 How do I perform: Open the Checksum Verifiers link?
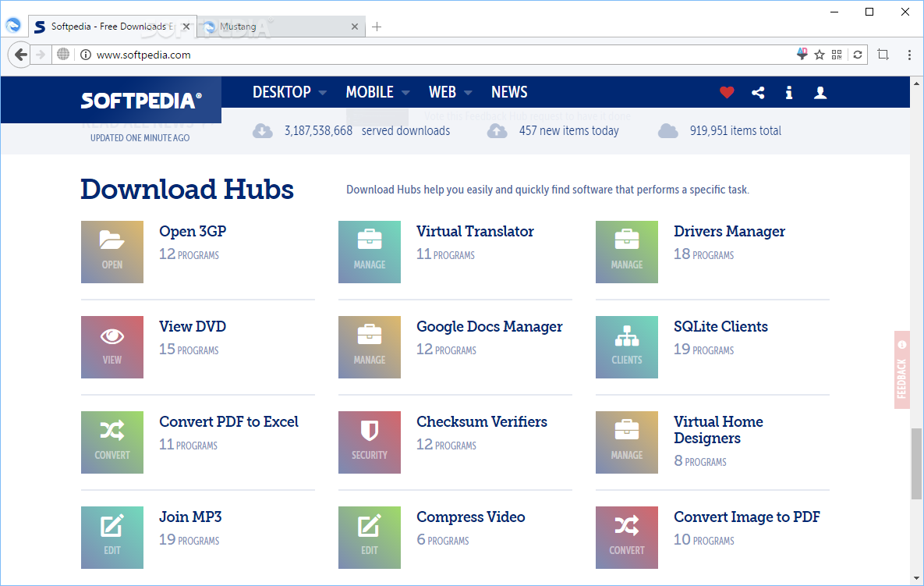481,421
